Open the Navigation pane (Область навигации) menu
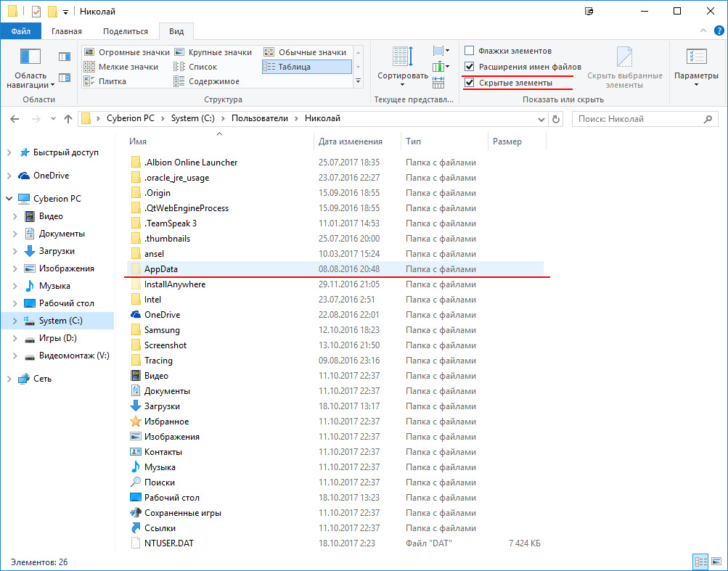 point(30,69)
